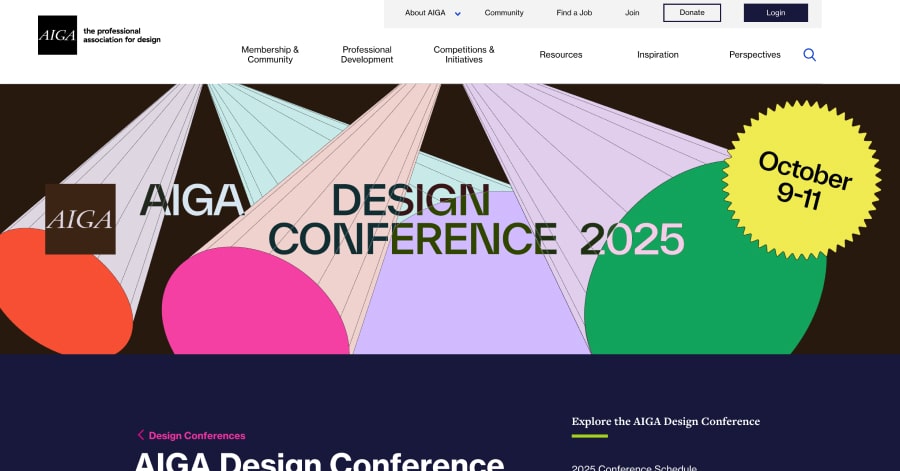Go to Community in the top bar
Image resolution: width=900 pixels, height=471 pixels.
[x=504, y=13]
